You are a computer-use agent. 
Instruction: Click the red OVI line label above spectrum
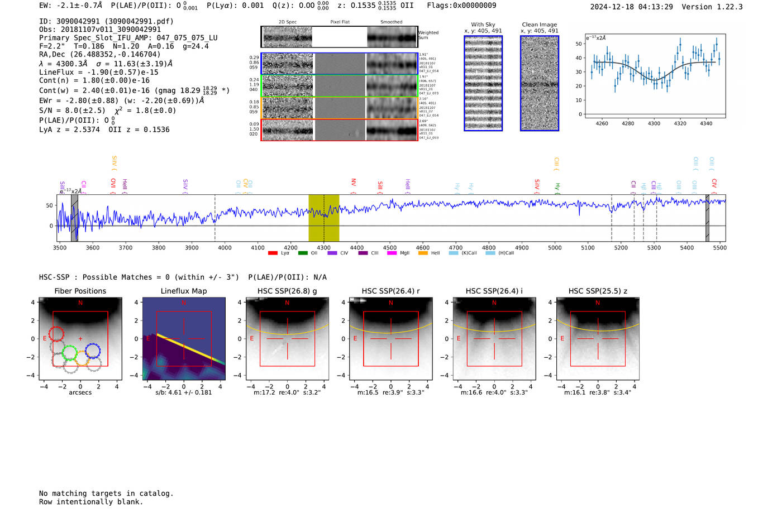pyautogui.click(x=113, y=186)
